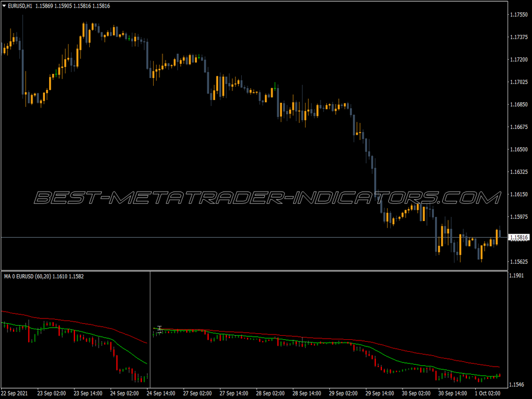
Task: Select the 1 Oct 02:00 time label
Action: (487, 393)
